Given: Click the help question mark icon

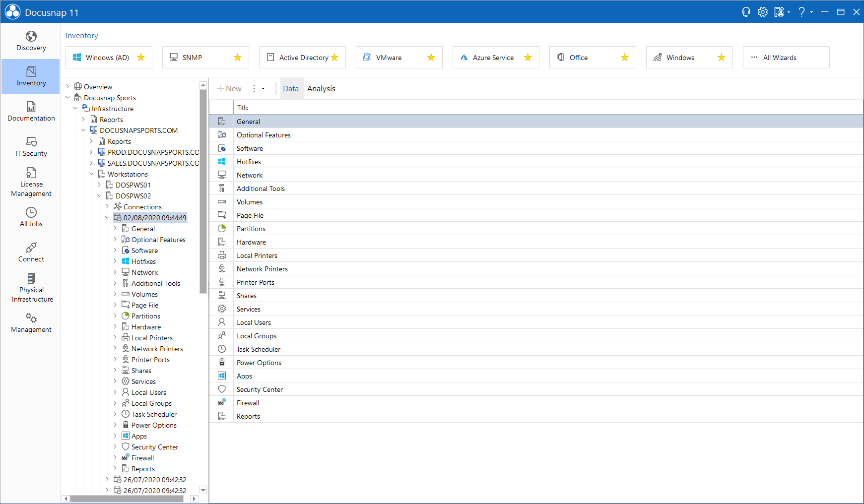Looking at the screenshot, I should [x=801, y=12].
